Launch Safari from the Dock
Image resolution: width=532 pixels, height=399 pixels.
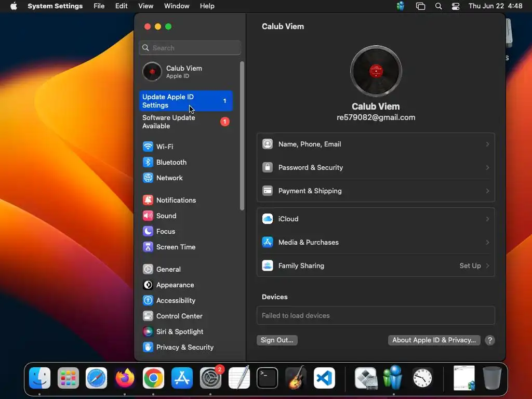tap(96, 378)
